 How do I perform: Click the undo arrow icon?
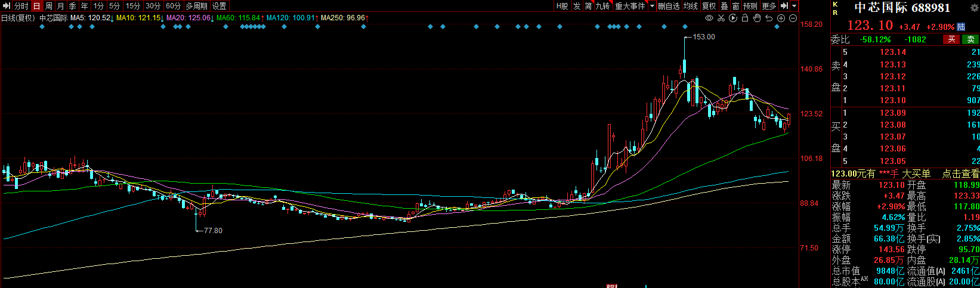tap(769, 18)
